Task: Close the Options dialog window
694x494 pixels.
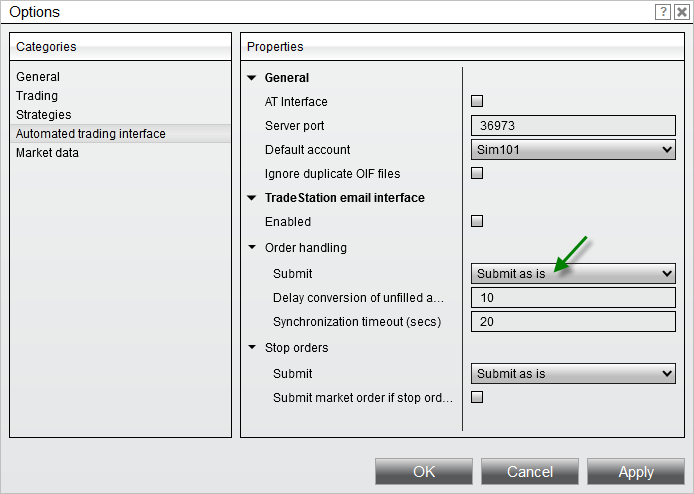Action: coord(681,12)
